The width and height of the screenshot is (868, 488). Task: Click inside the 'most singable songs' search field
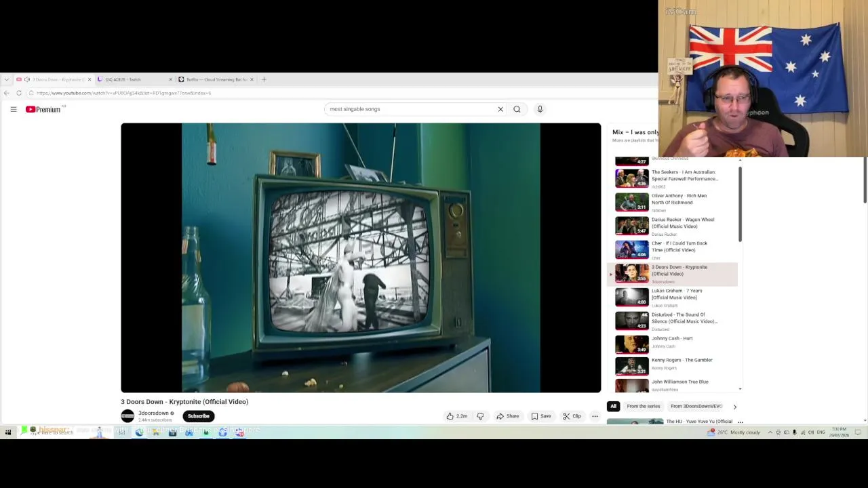(410, 109)
